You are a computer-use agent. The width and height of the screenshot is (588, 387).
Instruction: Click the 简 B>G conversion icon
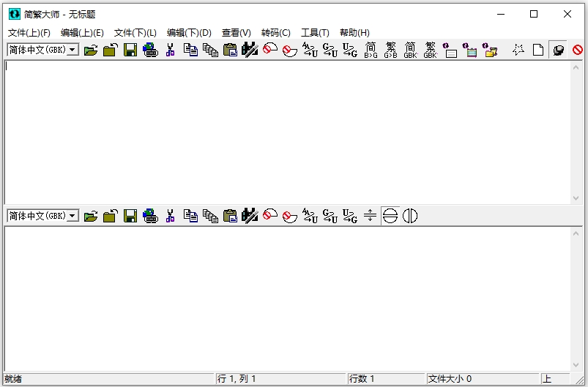pyautogui.click(x=371, y=50)
